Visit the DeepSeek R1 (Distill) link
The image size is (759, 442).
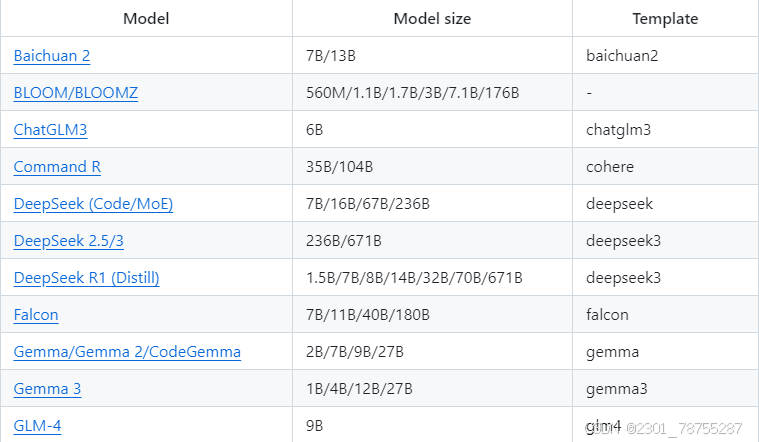coord(87,278)
